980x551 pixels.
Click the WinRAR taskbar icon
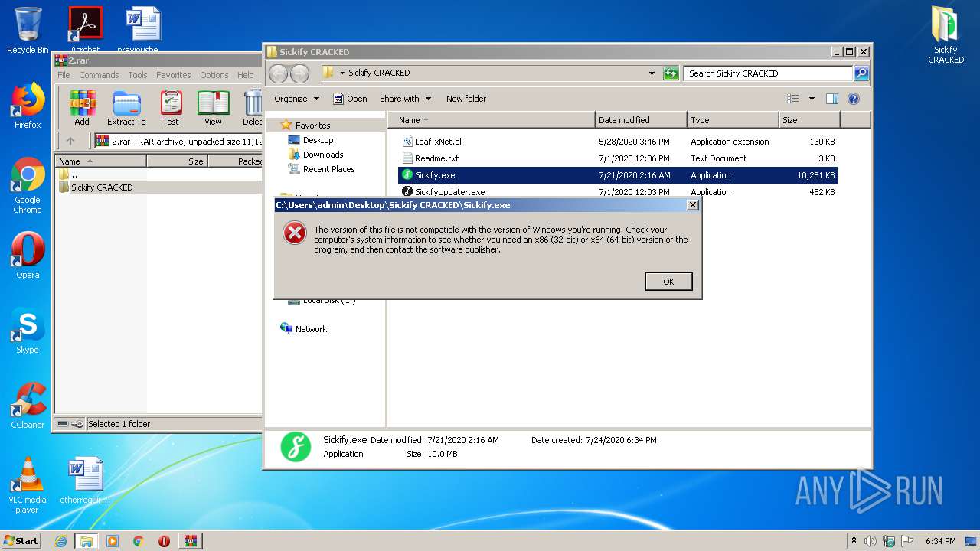click(190, 541)
